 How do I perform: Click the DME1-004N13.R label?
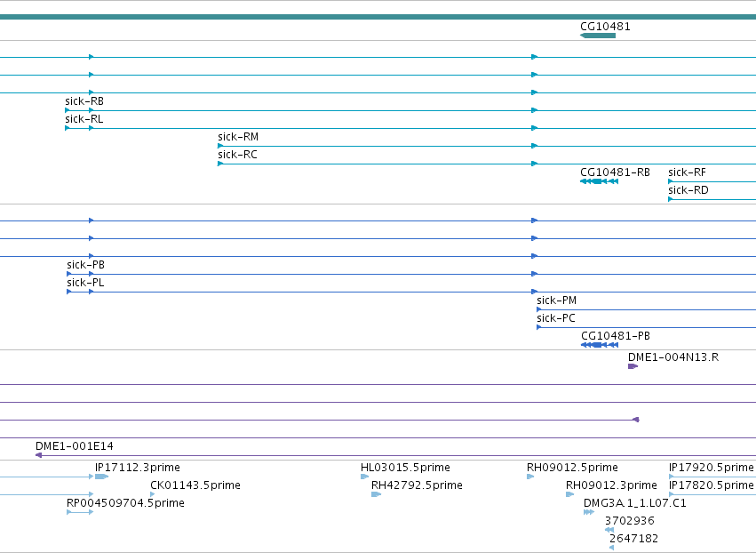(673, 357)
